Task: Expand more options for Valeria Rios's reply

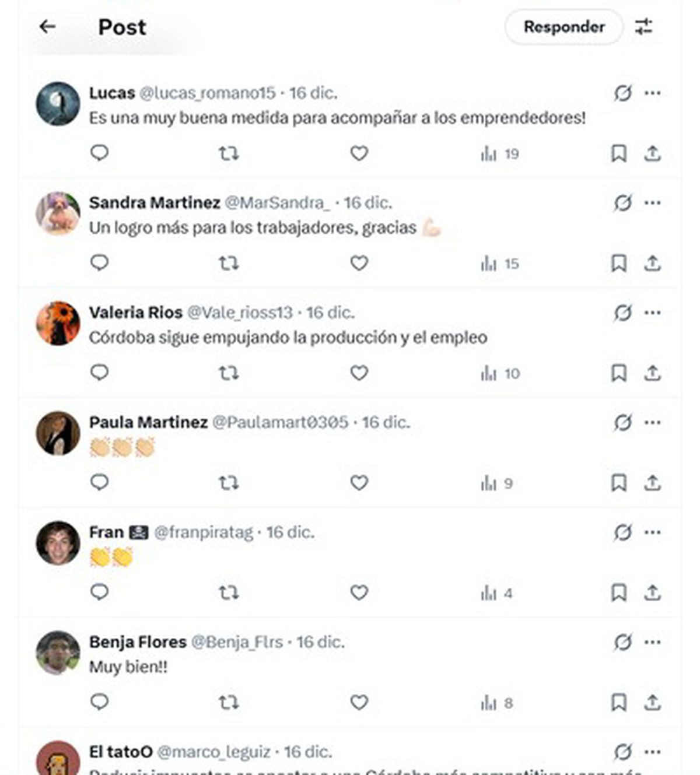Action: tap(652, 312)
